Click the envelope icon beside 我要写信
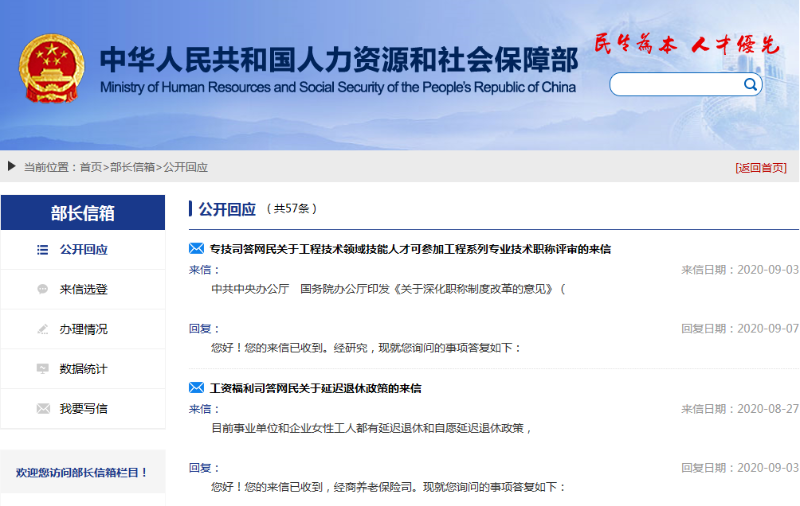 pyautogui.click(x=42, y=409)
